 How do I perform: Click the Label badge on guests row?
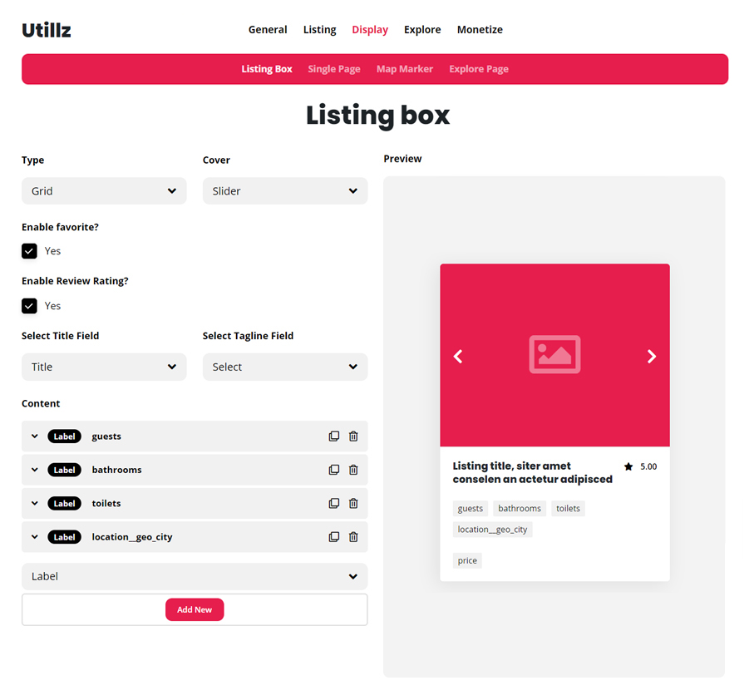65,436
